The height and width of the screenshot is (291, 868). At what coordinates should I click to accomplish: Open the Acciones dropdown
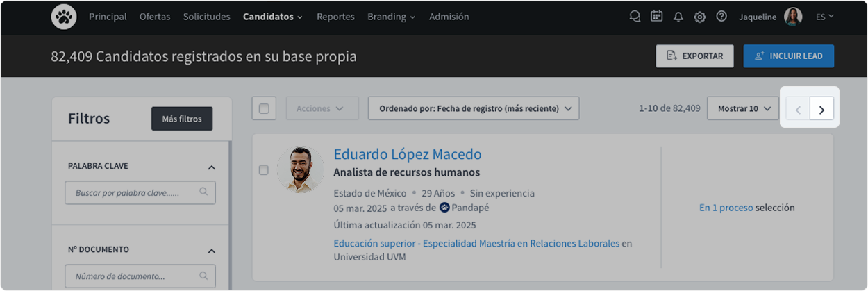322,108
